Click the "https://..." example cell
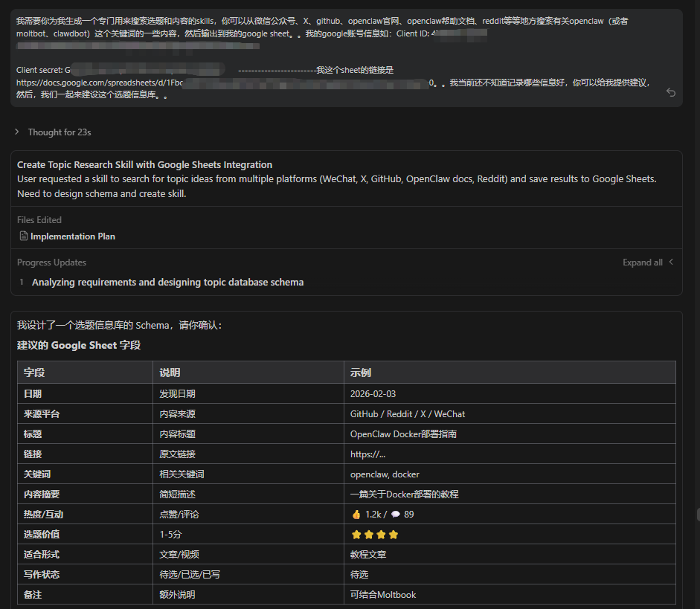 (x=367, y=454)
